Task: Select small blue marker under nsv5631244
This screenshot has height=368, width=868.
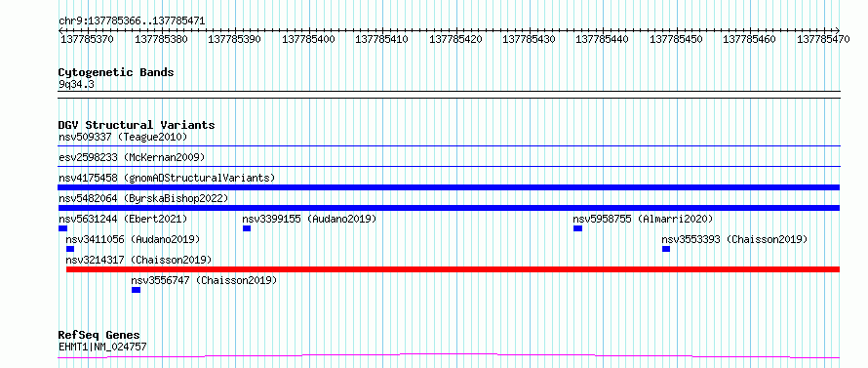Action: 62,228
